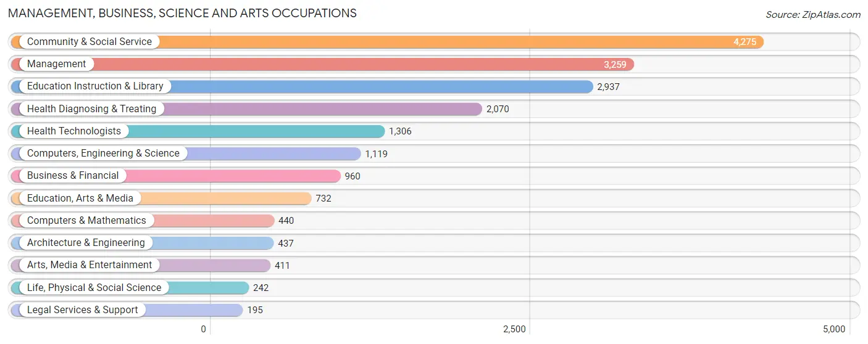
Task: Click the Business & Financial label
Action: coord(73,176)
